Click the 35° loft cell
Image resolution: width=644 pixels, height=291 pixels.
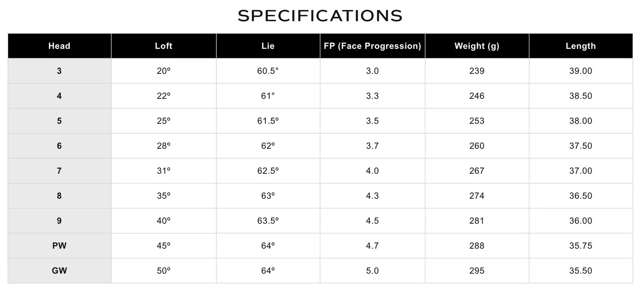164,196
